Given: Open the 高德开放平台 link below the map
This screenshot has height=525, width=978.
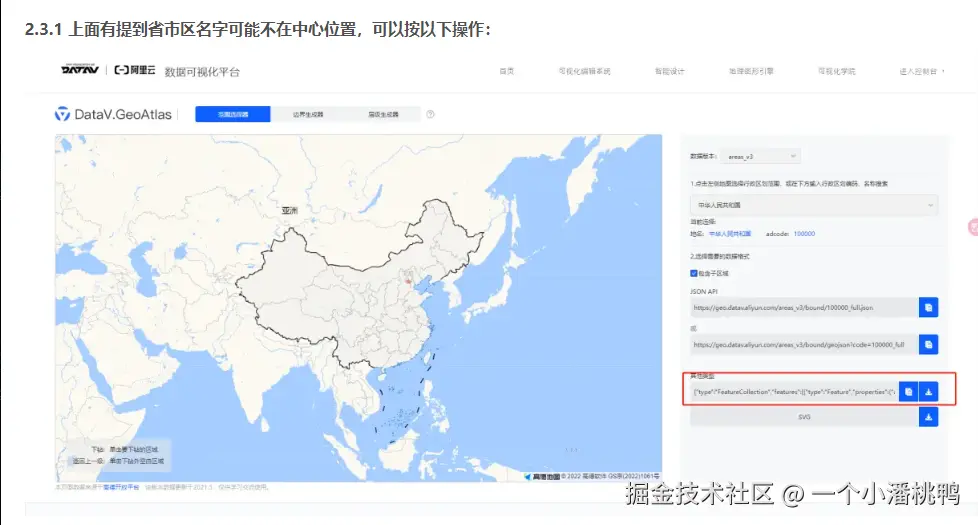Looking at the screenshot, I should coord(121,487).
